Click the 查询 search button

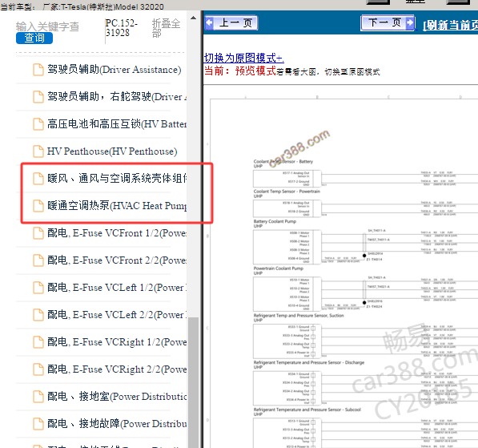click(x=34, y=38)
